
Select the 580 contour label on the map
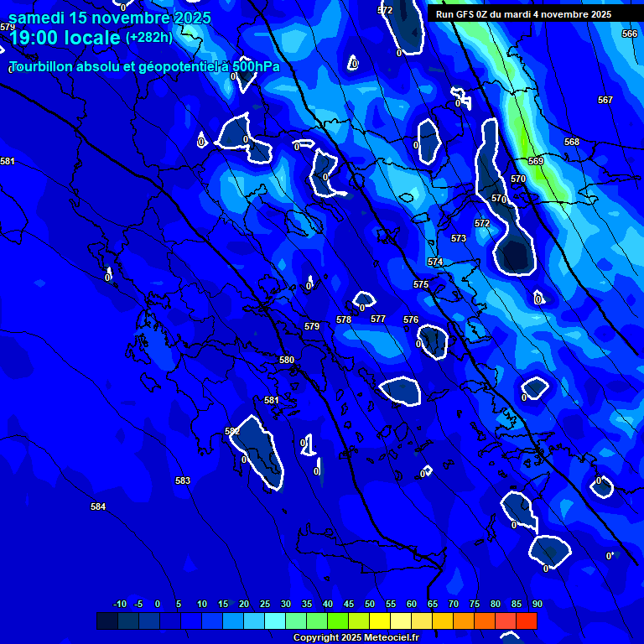tap(287, 360)
